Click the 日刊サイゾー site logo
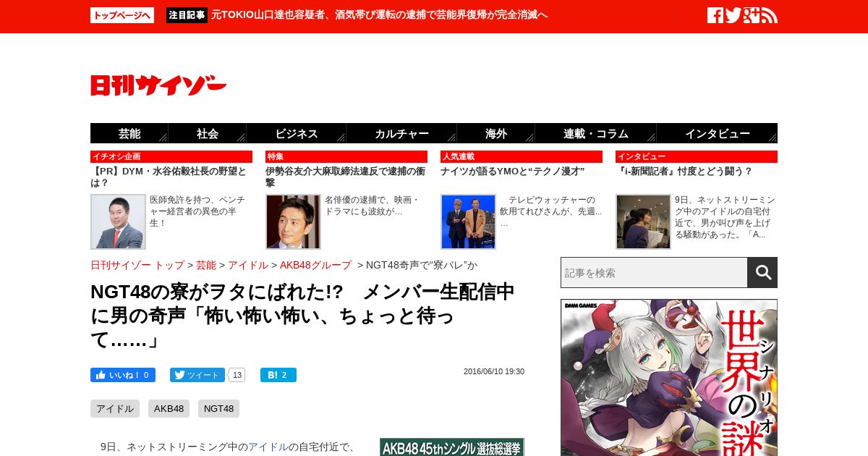The image size is (868, 456). 158,85
